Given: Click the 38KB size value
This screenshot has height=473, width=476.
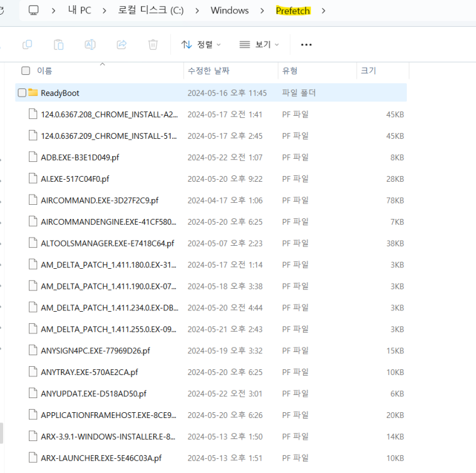Looking at the screenshot, I should (395, 243).
